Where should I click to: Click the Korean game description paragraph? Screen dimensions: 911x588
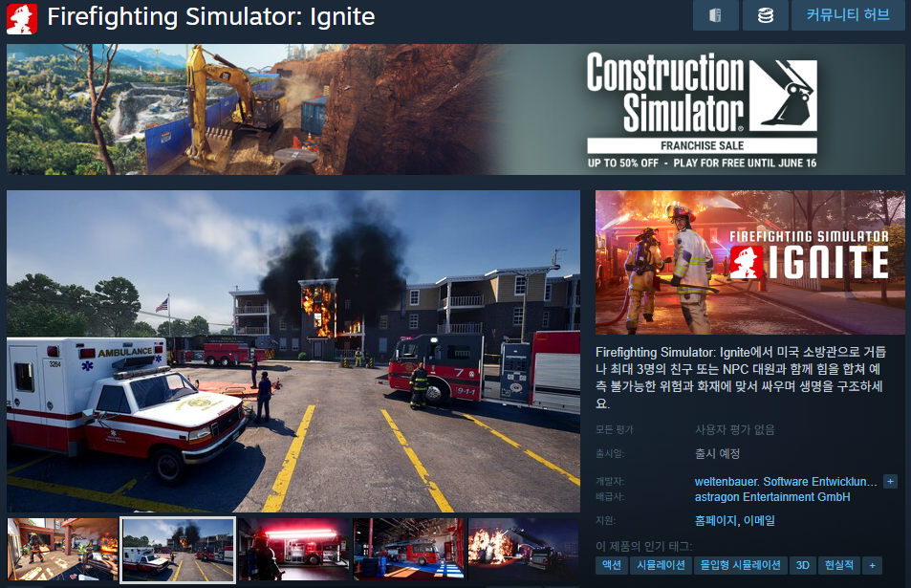click(x=741, y=377)
